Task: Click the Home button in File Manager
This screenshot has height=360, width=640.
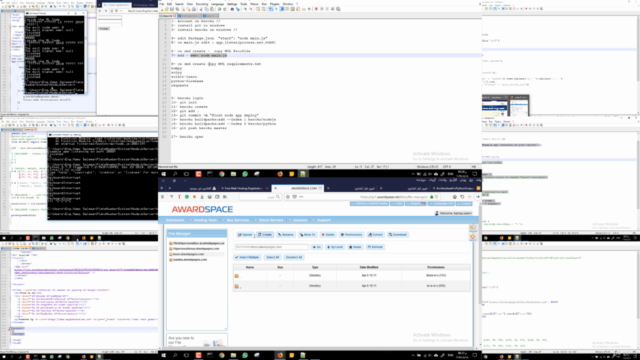Action: (356, 247)
